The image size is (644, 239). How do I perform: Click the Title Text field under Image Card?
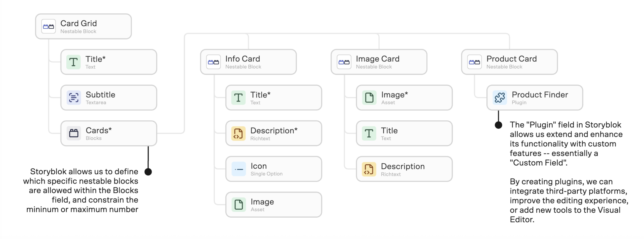point(404,133)
